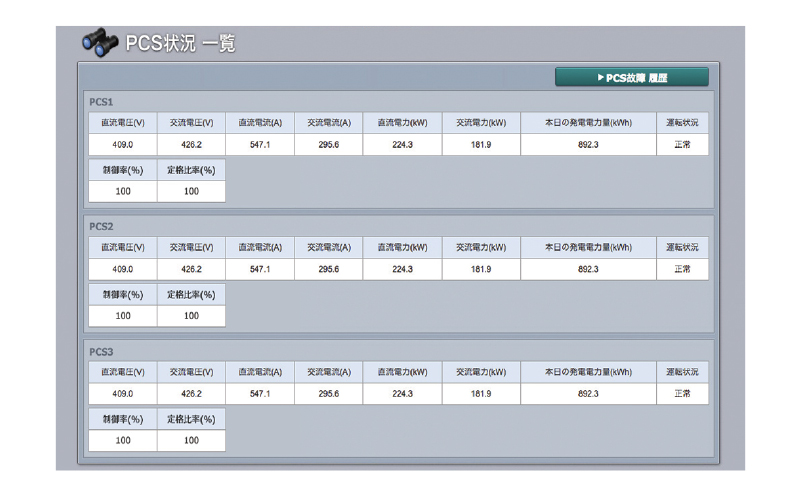
Task: Click PCS3 直流電力(kW) value 224.3
Action: [403, 394]
